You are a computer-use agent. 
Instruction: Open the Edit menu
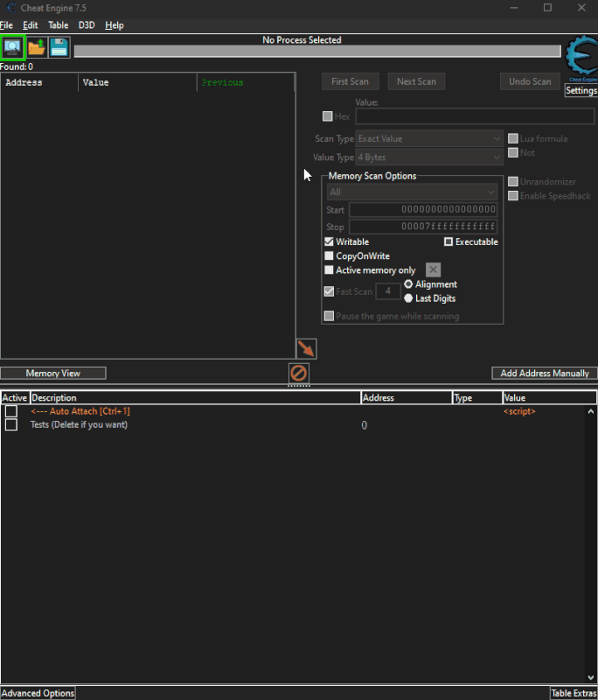point(31,25)
